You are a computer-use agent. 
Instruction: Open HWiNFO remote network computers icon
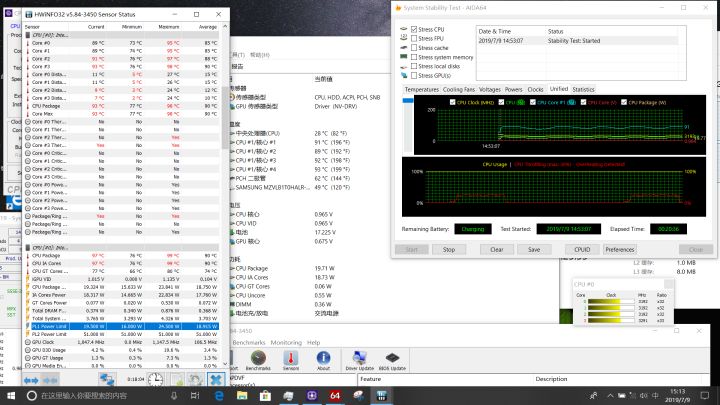click(x=107, y=379)
